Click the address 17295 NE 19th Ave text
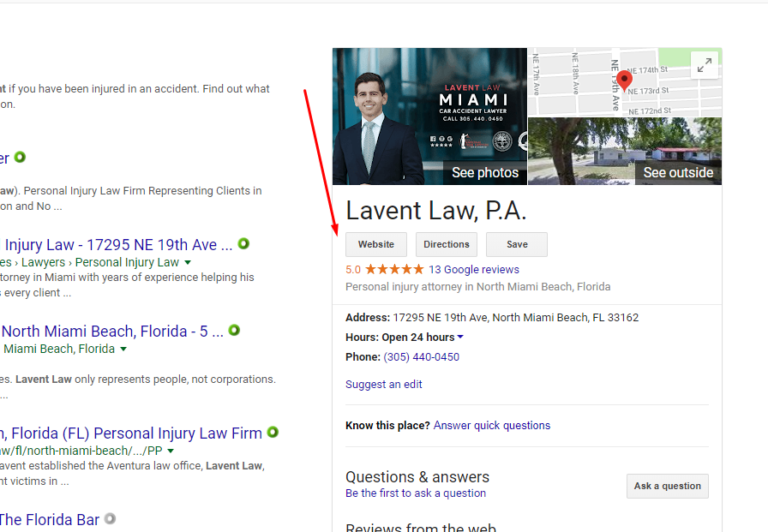The height and width of the screenshot is (532, 768). 515,318
